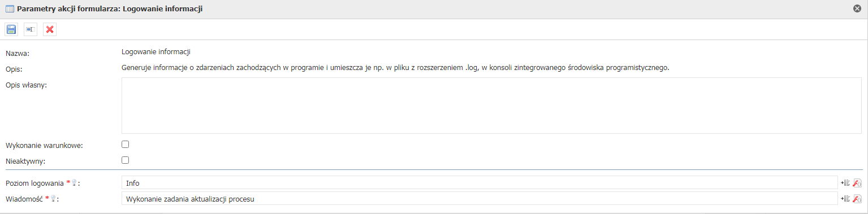Save parameters with the blue floppy disk icon
Viewport: 868px width, 214px height.
(11, 29)
